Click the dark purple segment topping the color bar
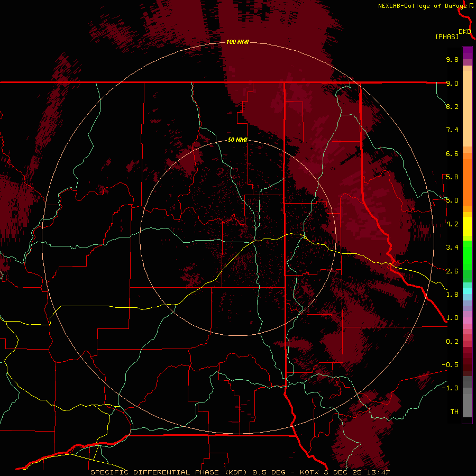 pos(467,50)
